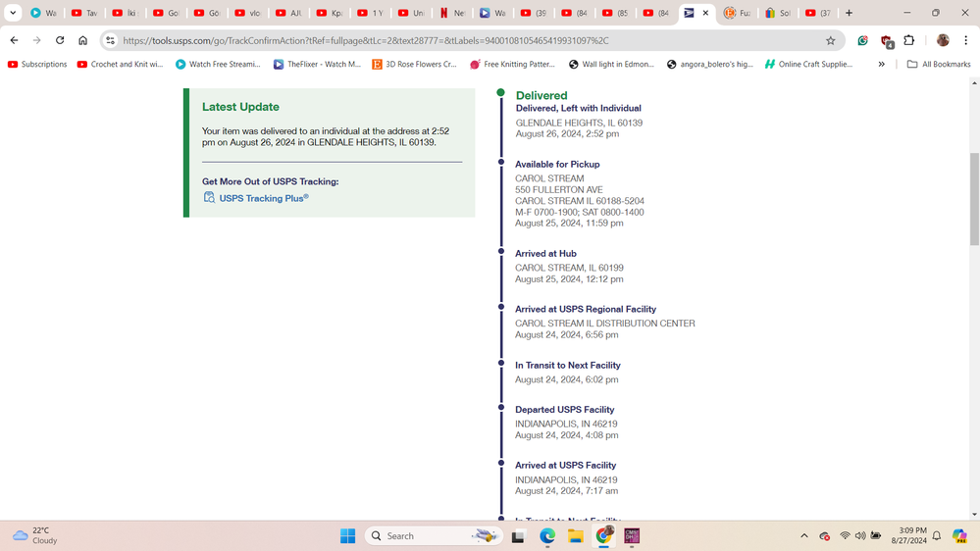Select 'Latest Update' heading
This screenshot has height=551, width=980.
pos(240,107)
